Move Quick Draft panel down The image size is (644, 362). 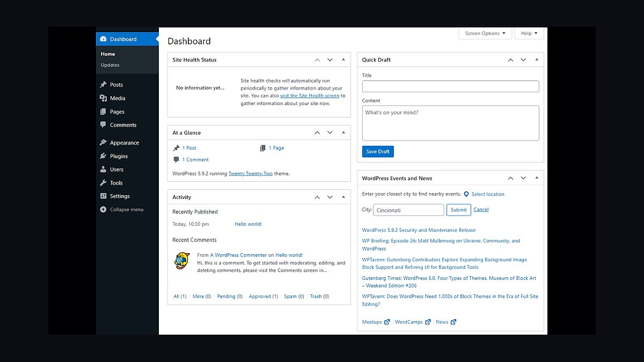(x=523, y=60)
